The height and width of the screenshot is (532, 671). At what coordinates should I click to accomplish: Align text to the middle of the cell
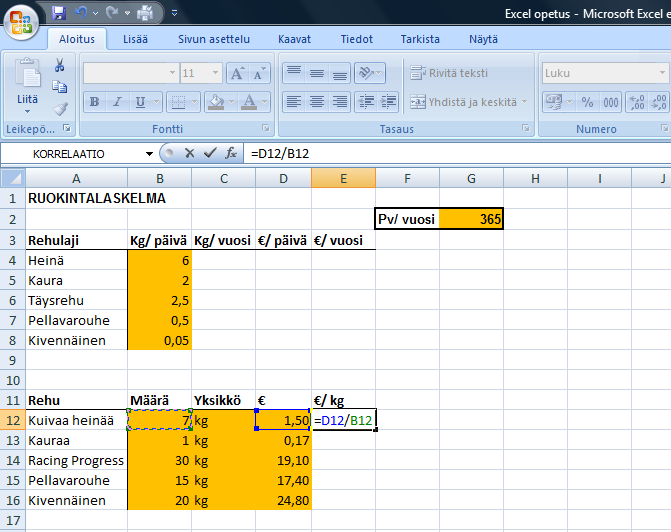coord(317,73)
